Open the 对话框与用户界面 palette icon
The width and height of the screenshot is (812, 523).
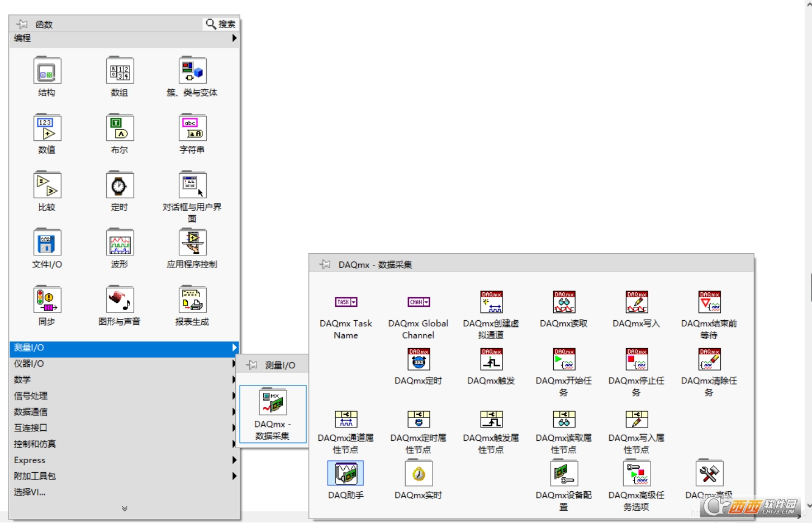tap(193, 186)
